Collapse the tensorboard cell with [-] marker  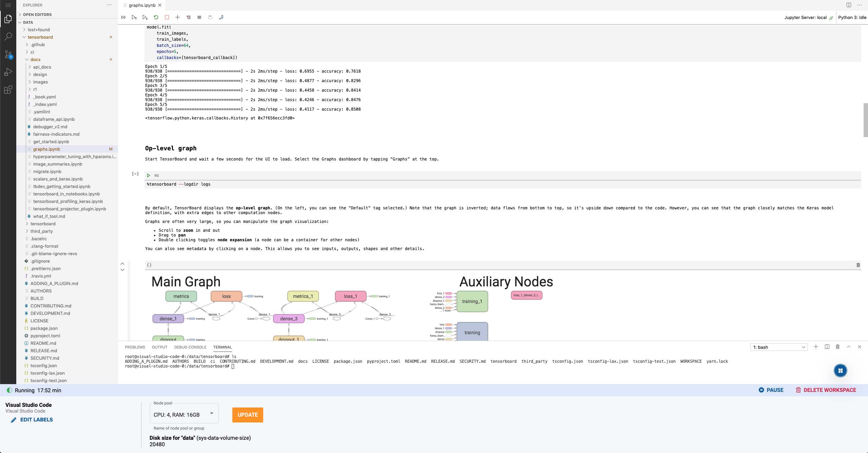point(135,174)
